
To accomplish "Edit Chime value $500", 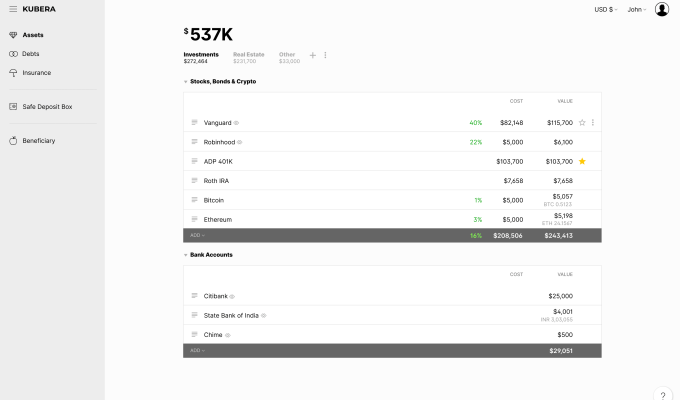I will 565,335.
